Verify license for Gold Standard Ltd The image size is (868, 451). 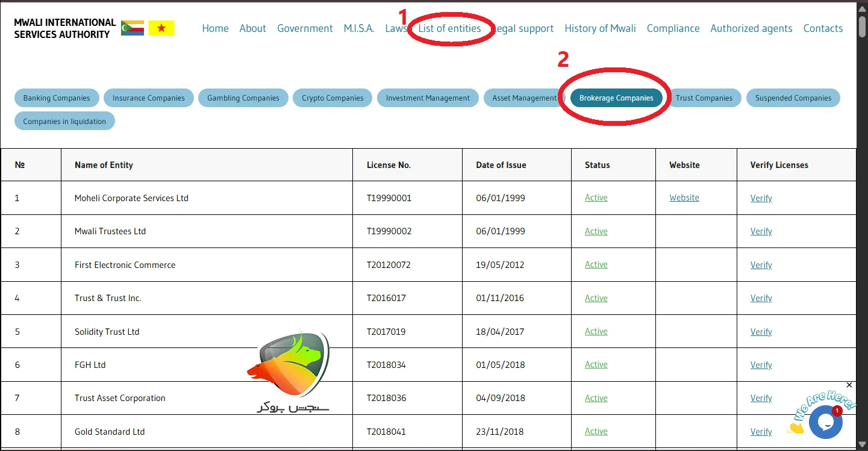coord(761,432)
